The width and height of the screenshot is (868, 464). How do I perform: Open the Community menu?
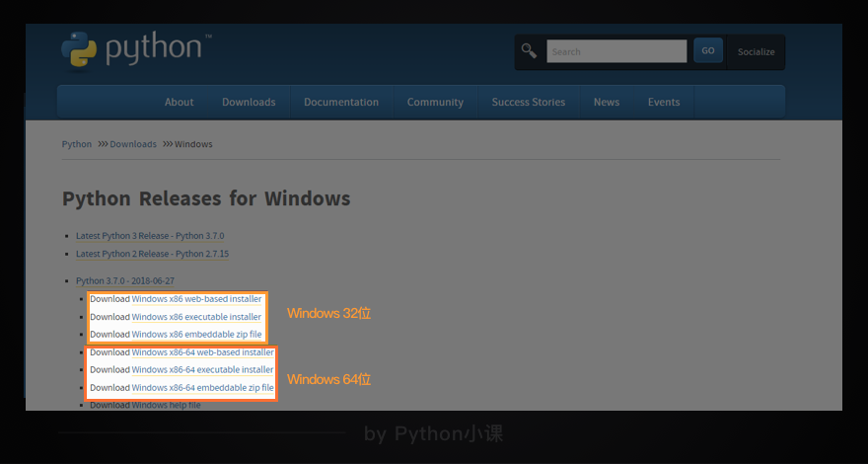pyautogui.click(x=435, y=102)
